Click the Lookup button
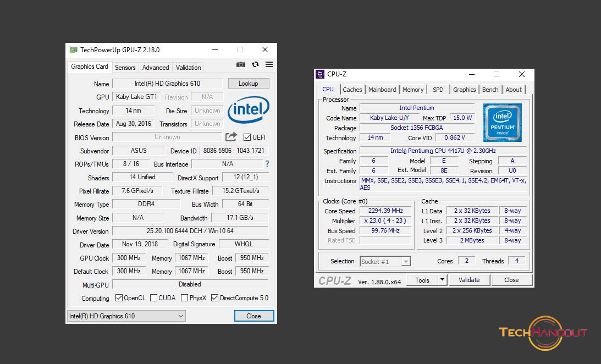 249,84
